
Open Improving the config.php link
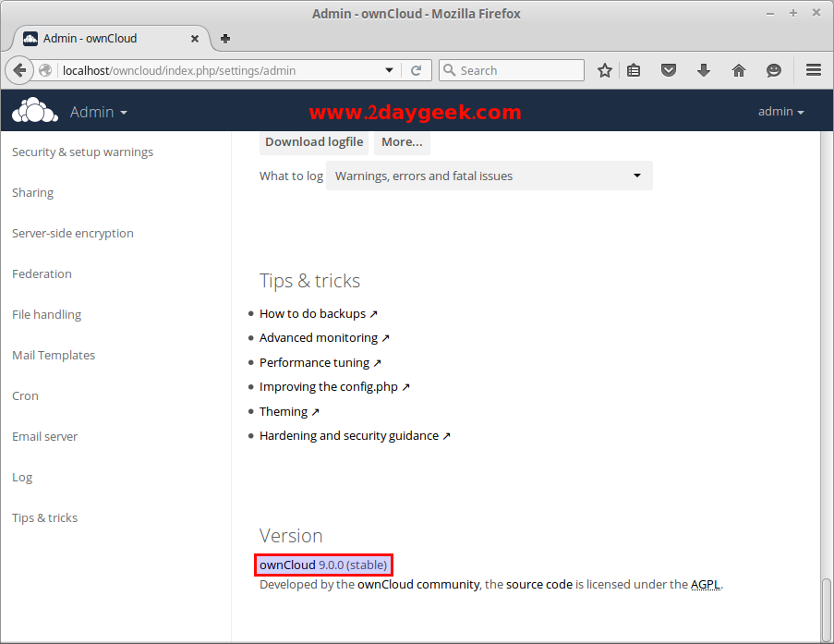pyautogui.click(x=334, y=387)
